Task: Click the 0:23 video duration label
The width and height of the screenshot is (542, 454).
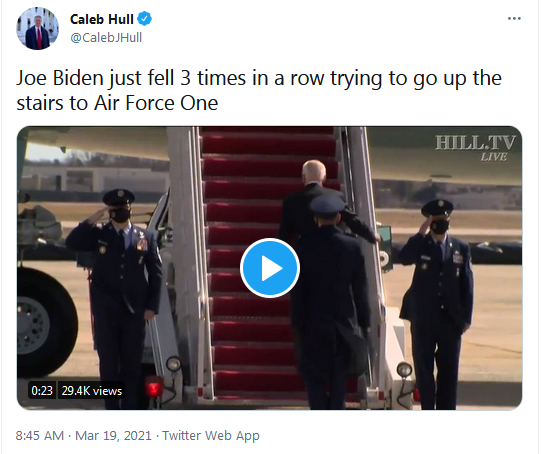Action: (x=42, y=391)
